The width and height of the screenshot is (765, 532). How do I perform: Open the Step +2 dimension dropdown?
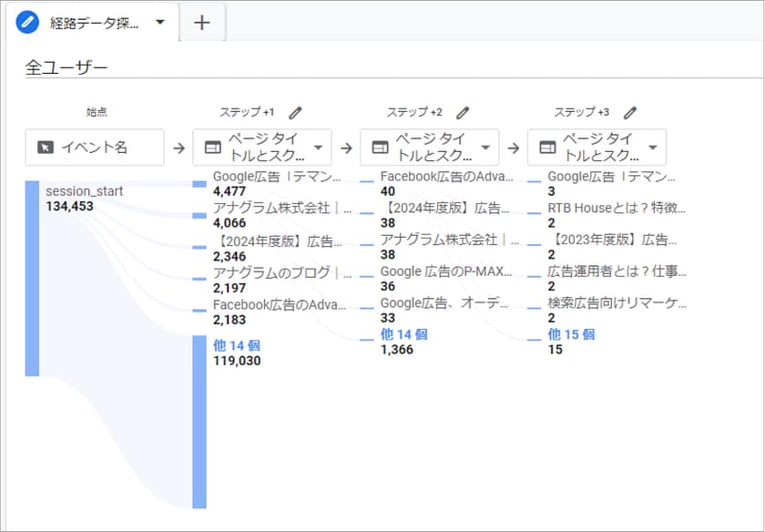click(x=486, y=148)
